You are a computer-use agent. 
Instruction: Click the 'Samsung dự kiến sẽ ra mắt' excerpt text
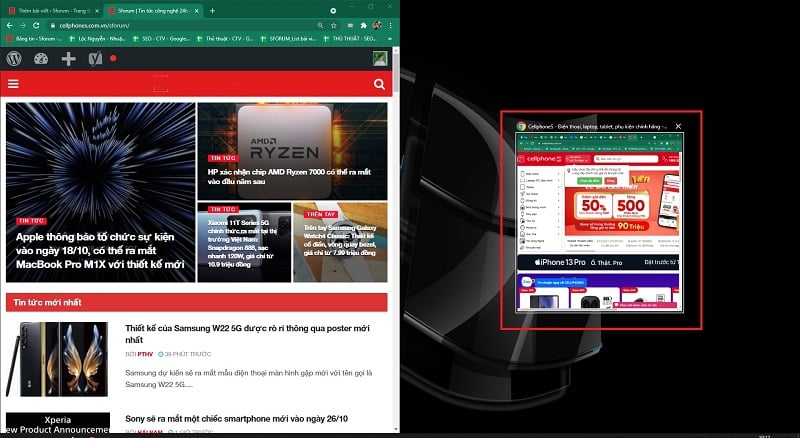(249, 378)
